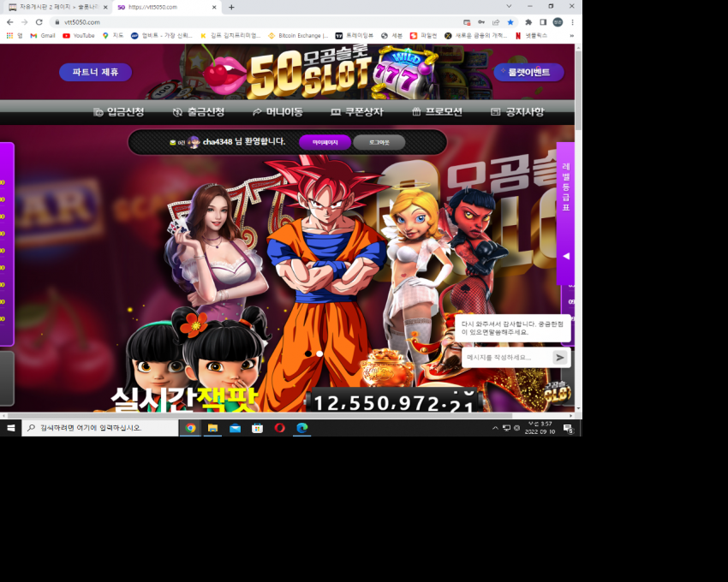The height and width of the screenshot is (582, 728).
Task: Click the 로그아웃 logout button
Action: pos(379,142)
